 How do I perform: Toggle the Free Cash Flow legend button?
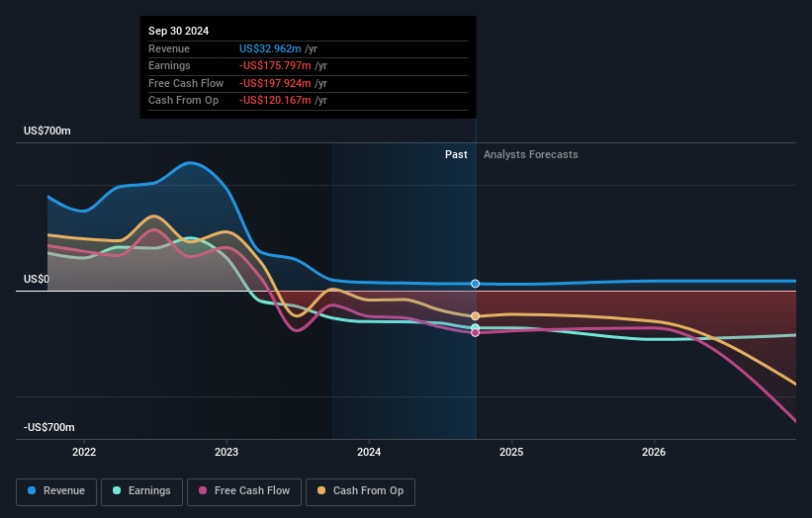pyautogui.click(x=244, y=491)
